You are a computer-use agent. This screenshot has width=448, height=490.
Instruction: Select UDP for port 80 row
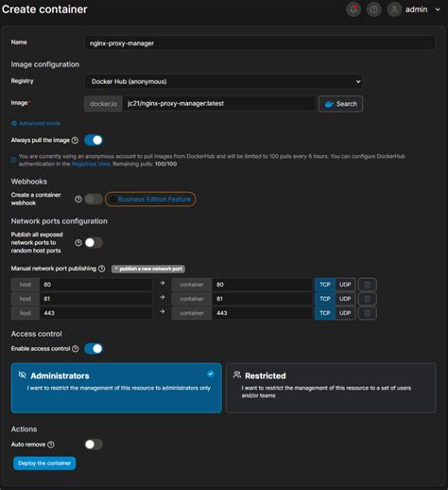[345, 285]
